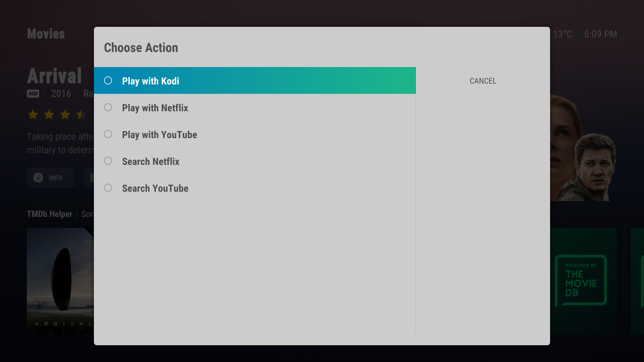The height and width of the screenshot is (362, 644).
Task: Select the Play with YouTube radio button
Action: [108, 134]
